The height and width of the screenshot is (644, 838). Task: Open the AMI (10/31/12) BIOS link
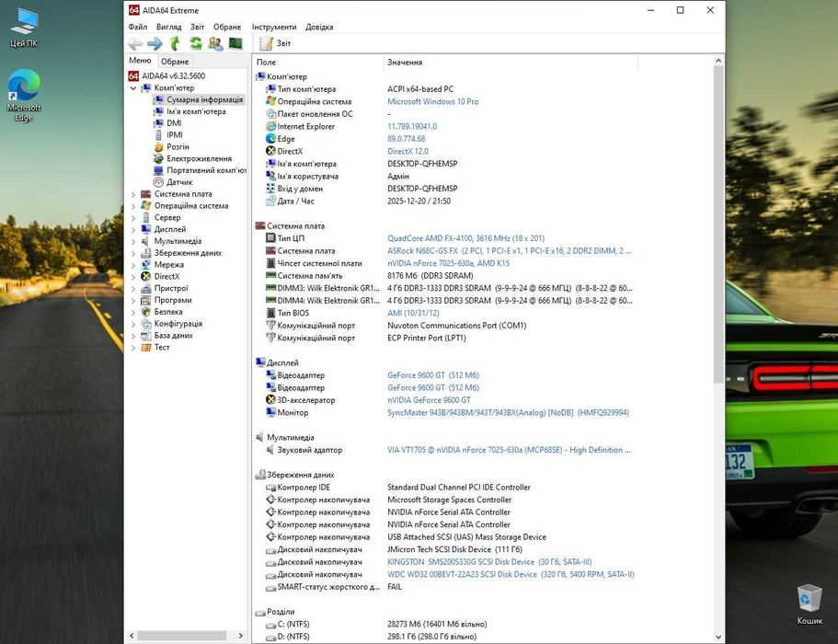tap(413, 313)
